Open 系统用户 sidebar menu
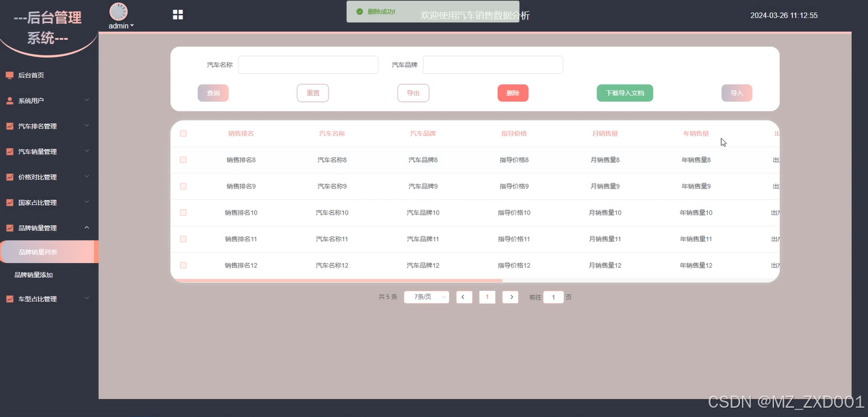Screen dimensions: 868x417 tap(49, 101)
